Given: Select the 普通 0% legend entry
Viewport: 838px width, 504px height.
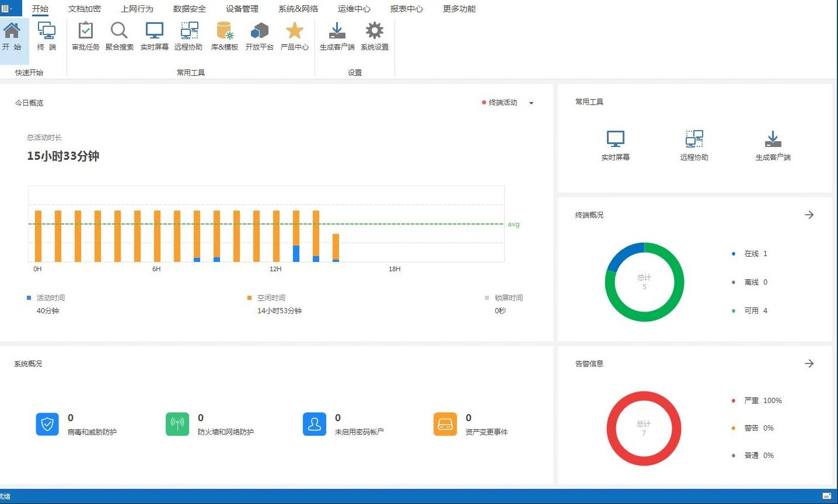Looking at the screenshot, I should pos(753,456).
